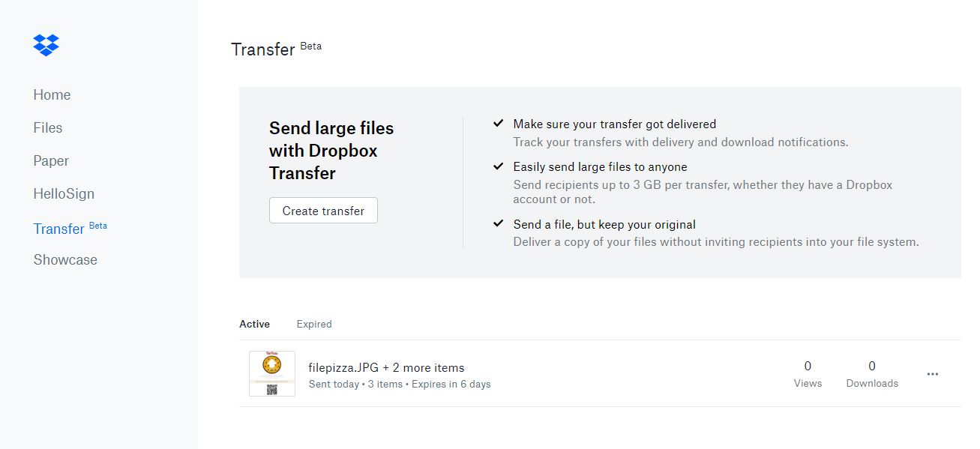The height and width of the screenshot is (449, 980).
Task: Click the Dropbox logo icon
Action: (x=46, y=45)
